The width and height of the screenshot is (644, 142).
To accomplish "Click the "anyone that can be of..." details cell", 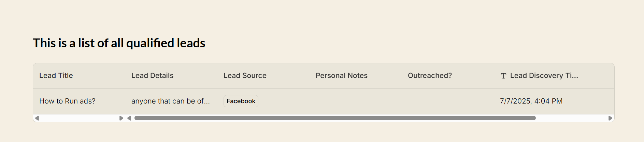I will click(x=171, y=101).
